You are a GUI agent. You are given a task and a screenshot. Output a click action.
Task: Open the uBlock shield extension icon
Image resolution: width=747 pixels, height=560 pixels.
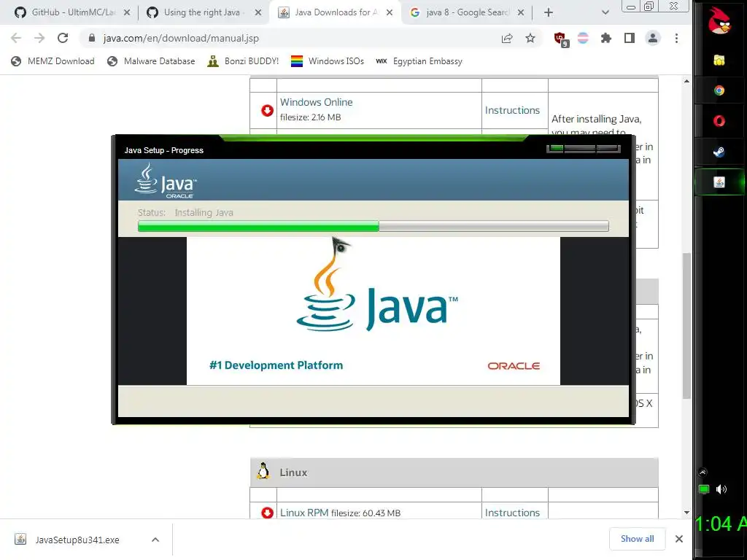(561, 39)
